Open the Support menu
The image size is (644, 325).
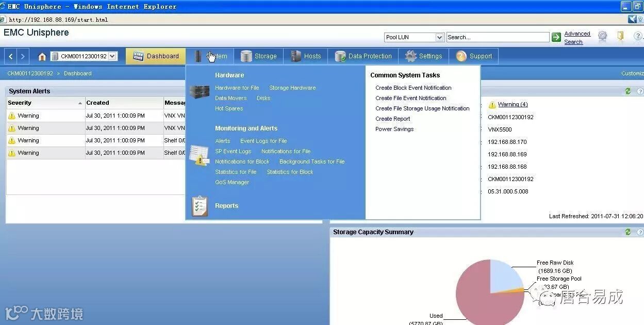tap(474, 56)
